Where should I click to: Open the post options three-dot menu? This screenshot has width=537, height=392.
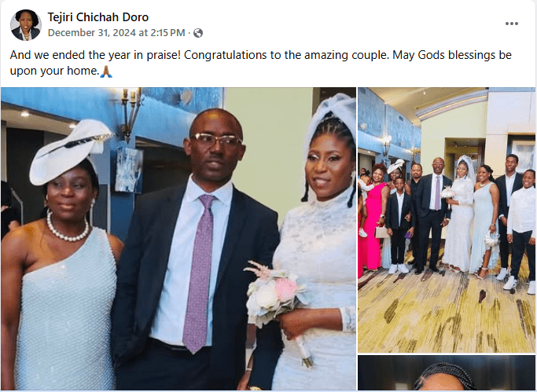[511, 24]
